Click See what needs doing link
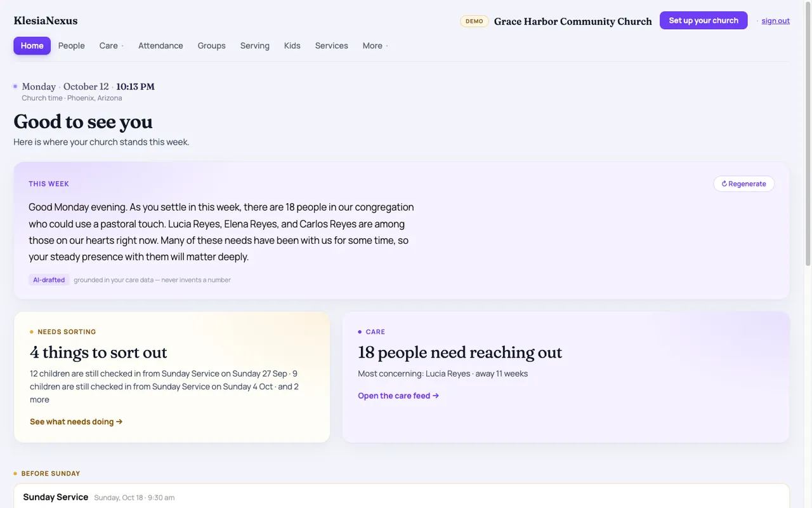Image resolution: width=812 pixels, height=508 pixels. coord(76,422)
